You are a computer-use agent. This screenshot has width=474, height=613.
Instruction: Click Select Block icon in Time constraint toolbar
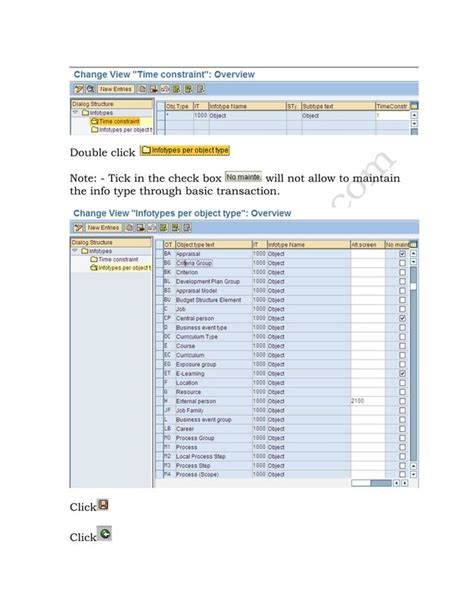pos(189,89)
